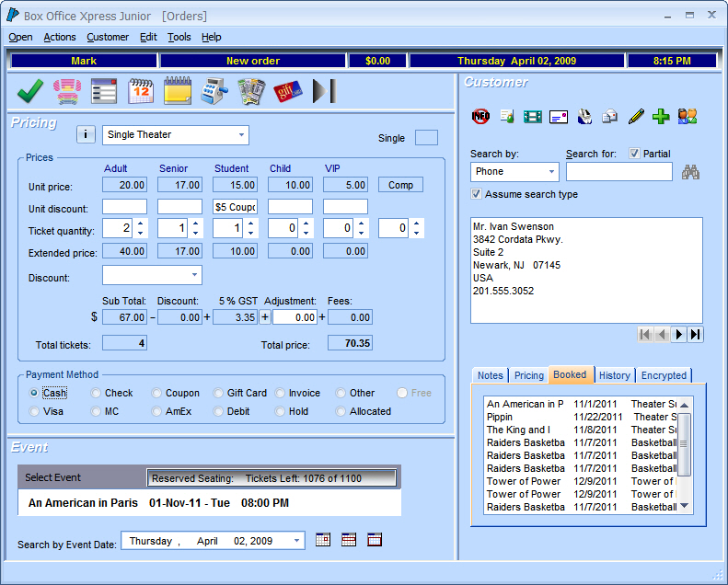Click inside the Search for text field
This screenshot has width=728, height=585.
(x=618, y=172)
